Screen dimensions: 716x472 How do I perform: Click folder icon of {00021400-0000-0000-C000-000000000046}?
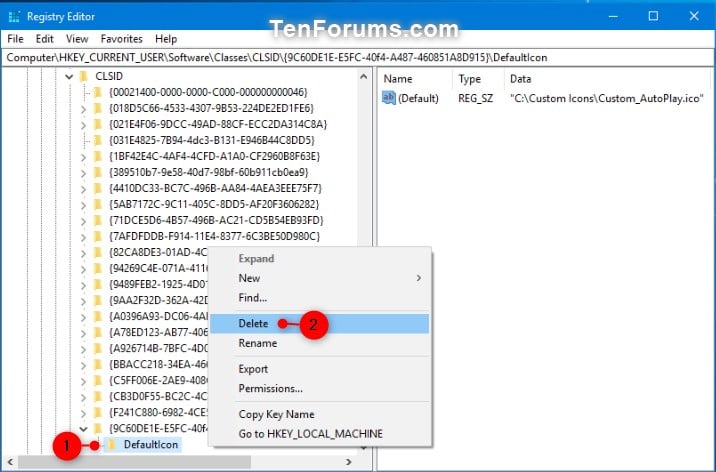pyautogui.click(x=98, y=92)
